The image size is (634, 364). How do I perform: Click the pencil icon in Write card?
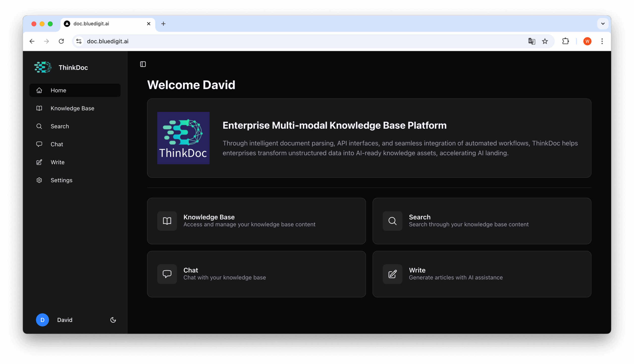(392, 274)
